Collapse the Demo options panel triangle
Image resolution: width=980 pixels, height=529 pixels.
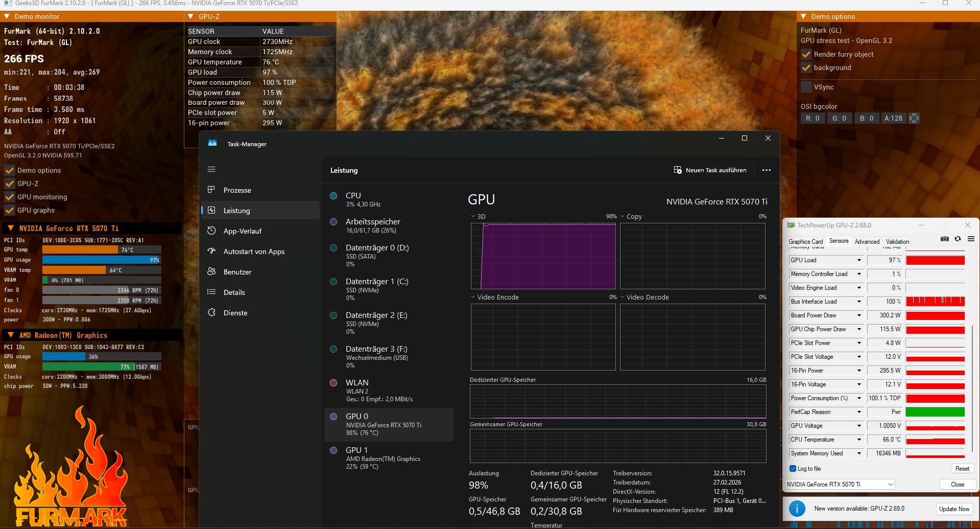[803, 16]
